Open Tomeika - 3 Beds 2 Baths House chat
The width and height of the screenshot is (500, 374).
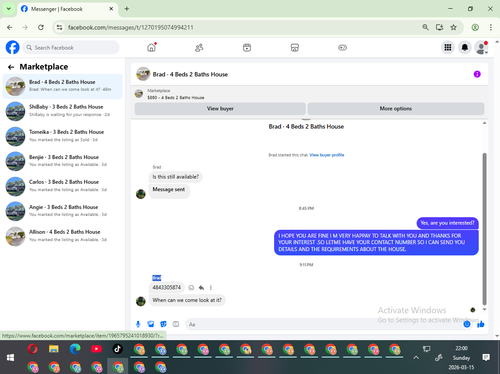click(63, 136)
